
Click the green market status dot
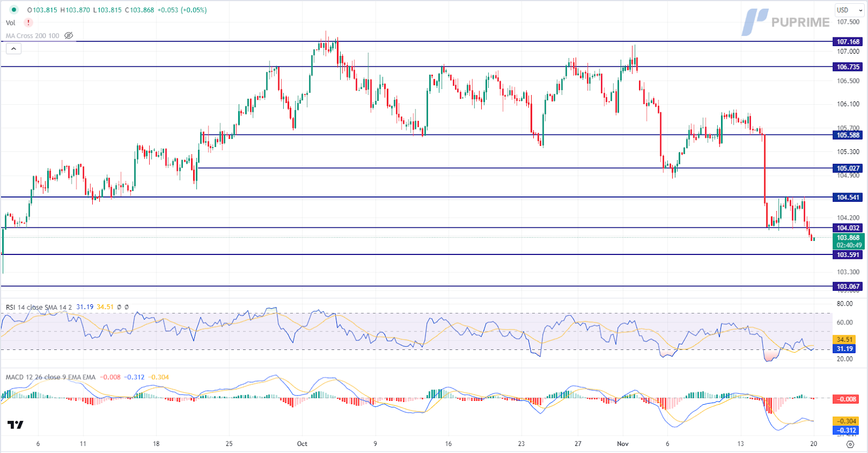[x=14, y=10]
